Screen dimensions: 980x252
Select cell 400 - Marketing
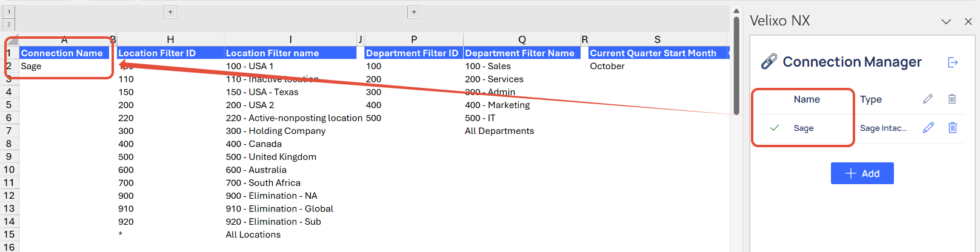(x=522, y=105)
